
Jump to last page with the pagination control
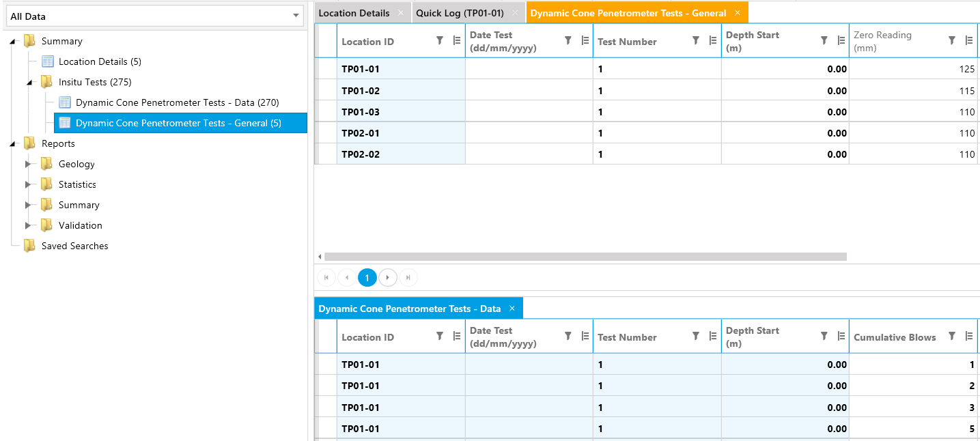(x=408, y=277)
